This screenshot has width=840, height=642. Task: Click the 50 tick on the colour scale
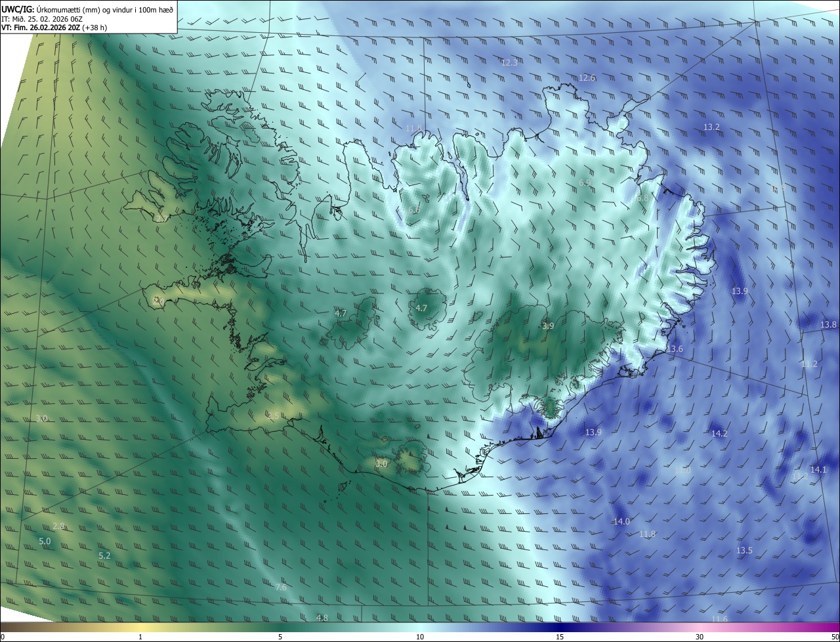coord(835,637)
